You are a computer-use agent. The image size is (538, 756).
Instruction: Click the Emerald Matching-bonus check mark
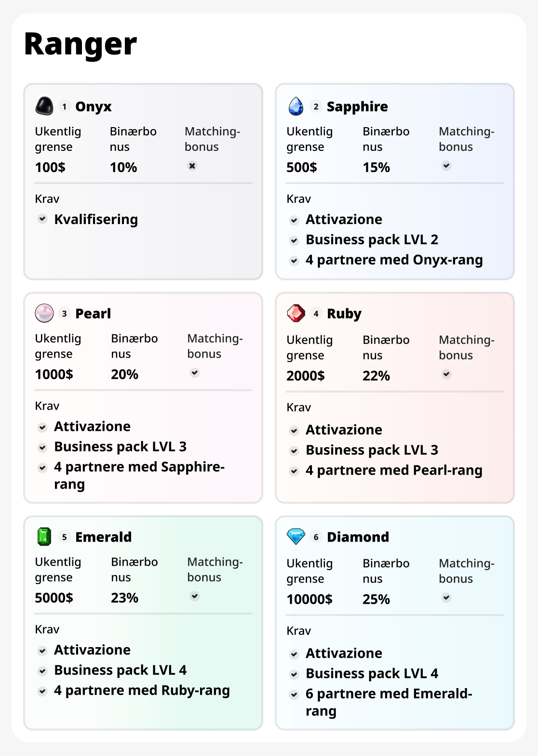pyautogui.click(x=195, y=596)
